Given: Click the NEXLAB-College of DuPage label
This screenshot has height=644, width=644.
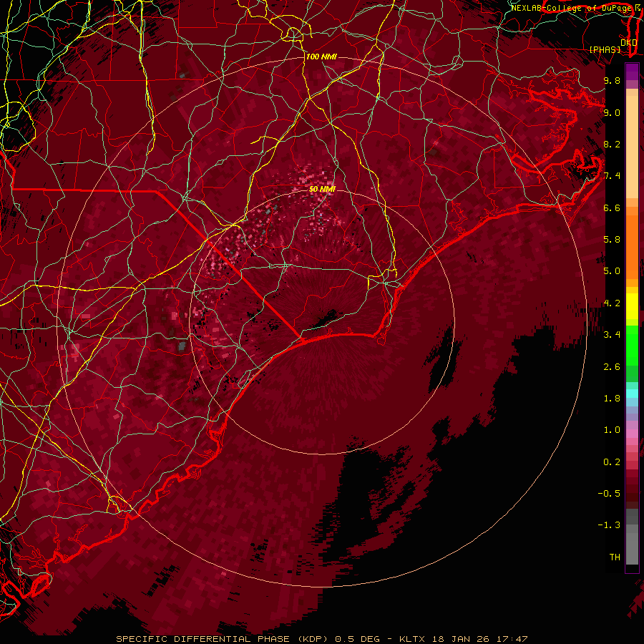Looking at the screenshot, I should click(572, 8).
